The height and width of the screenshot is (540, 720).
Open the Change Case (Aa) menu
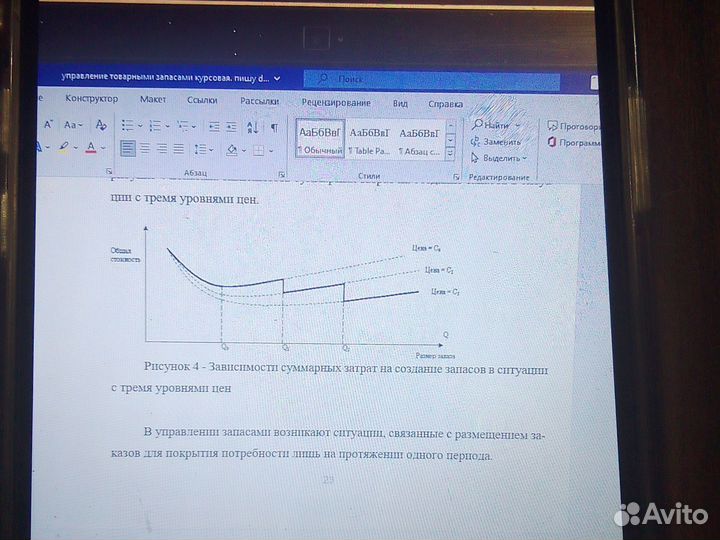click(x=73, y=125)
